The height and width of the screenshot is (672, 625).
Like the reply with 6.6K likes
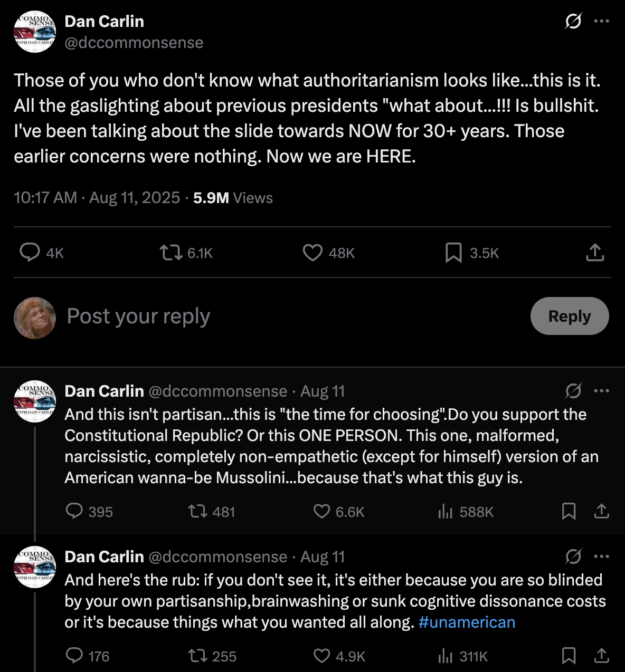(321, 511)
